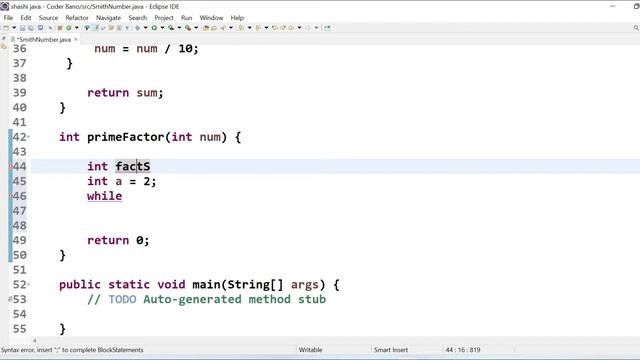Open the Back navigation history dropdown arrow
Viewport: 640px width, 360px height.
[x=299, y=28]
